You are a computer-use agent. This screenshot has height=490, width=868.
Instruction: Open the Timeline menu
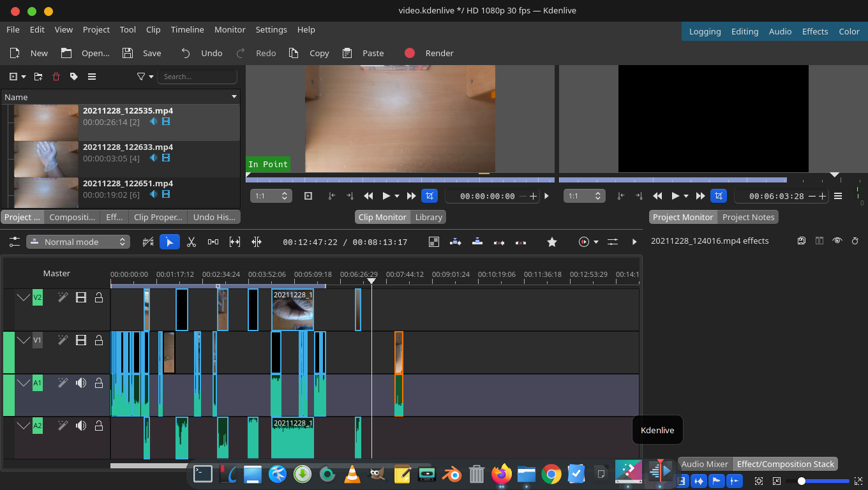tap(187, 29)
